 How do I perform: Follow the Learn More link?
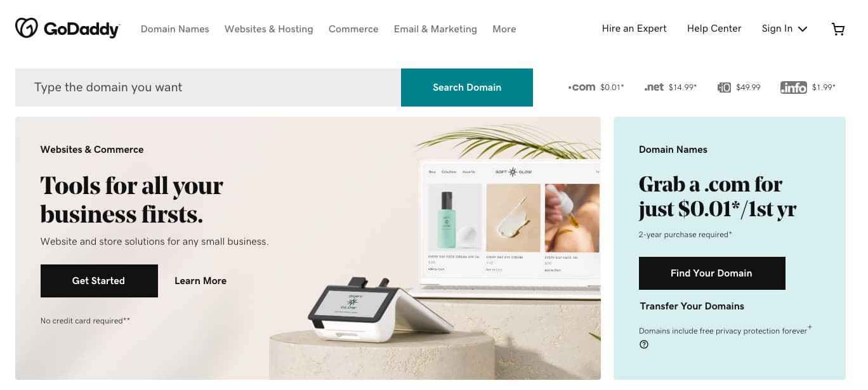201,281
